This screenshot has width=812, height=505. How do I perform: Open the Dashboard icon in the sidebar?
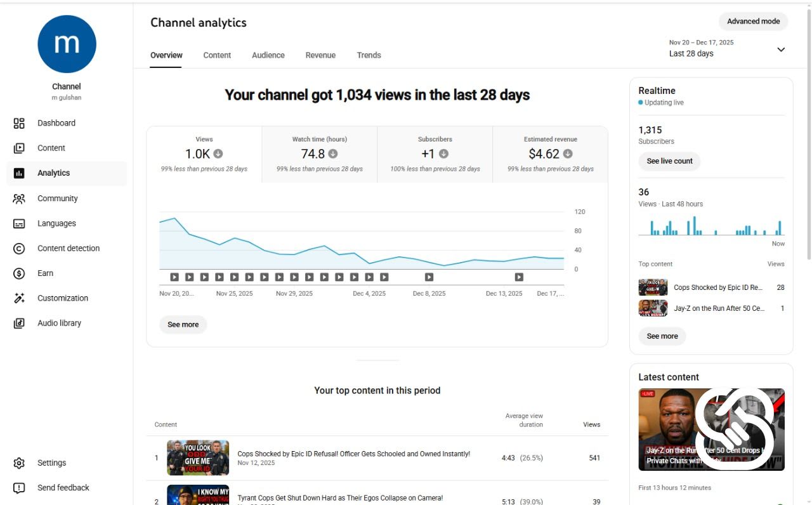[19, 123]
